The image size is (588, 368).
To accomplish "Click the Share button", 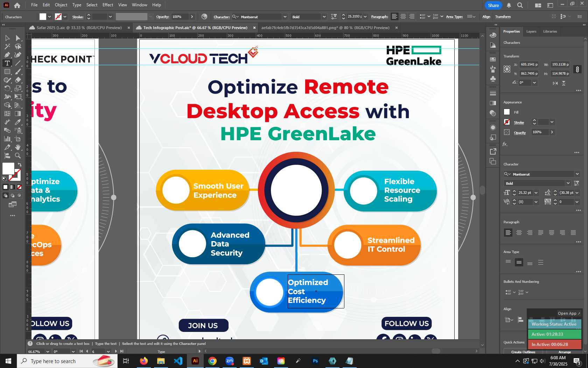I will (x=493, y=5).
